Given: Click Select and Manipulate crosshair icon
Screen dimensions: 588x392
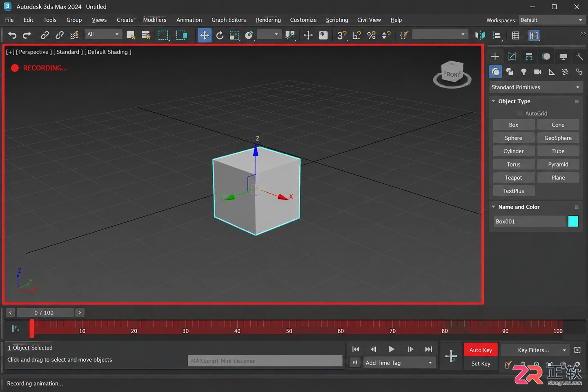Looking at the screenshot, I should tap(308, 36).
